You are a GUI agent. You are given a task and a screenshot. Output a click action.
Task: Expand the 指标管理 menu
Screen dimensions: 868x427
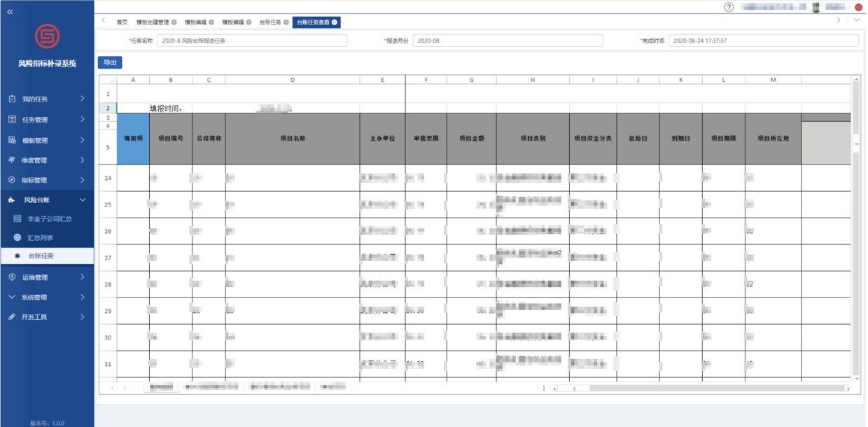(83, 180)
